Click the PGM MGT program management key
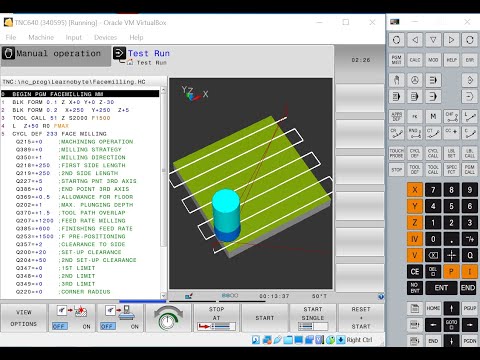 (x=396, y=60)
